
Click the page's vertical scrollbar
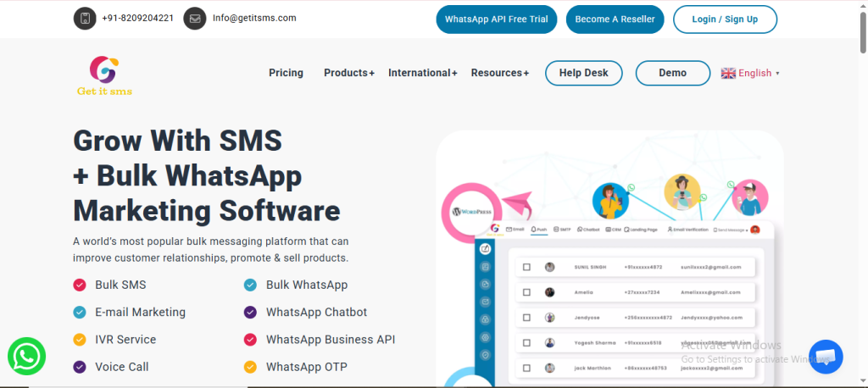(862, 169)
